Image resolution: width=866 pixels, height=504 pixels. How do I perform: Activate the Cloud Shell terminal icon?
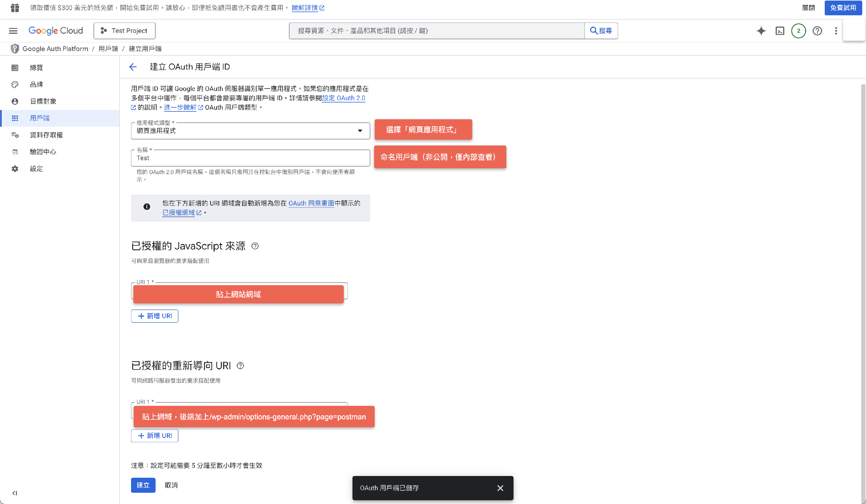(780, 31)
